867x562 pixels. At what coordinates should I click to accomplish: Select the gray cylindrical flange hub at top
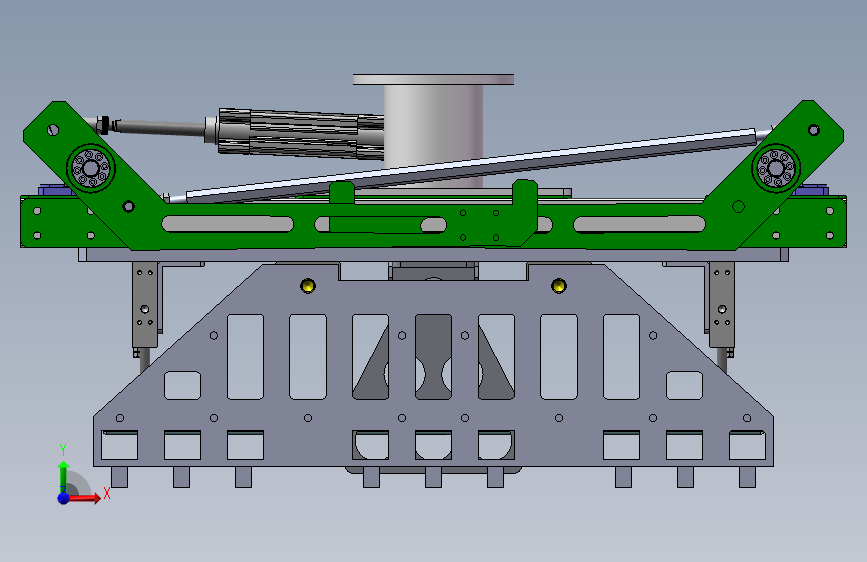(x=434, y=130)
